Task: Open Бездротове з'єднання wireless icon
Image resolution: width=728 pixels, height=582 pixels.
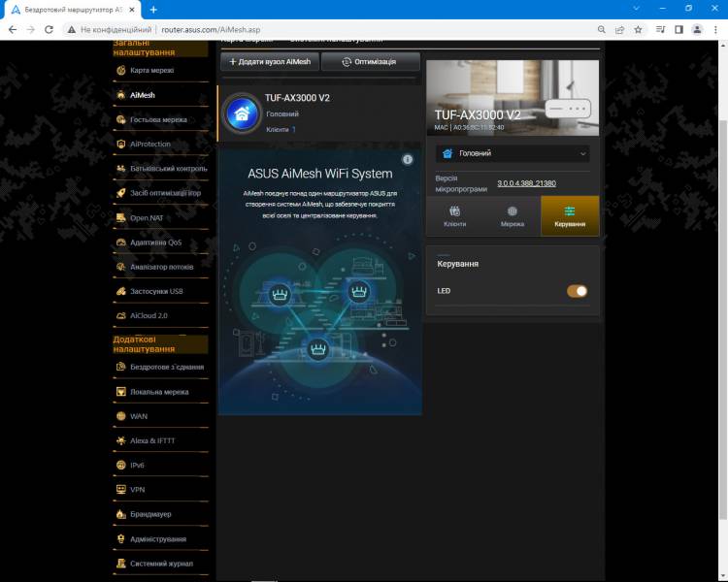Action: tap(120, 367)
